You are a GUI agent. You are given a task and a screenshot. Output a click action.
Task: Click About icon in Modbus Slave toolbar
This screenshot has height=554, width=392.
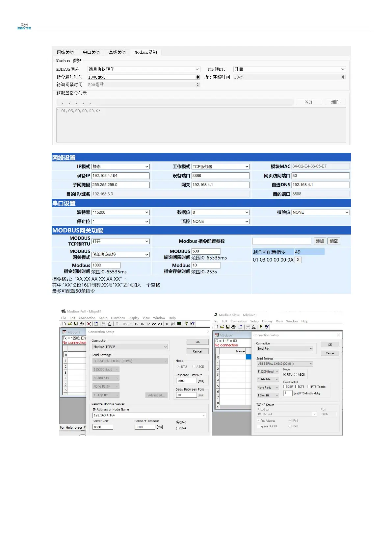click(261, 327)
